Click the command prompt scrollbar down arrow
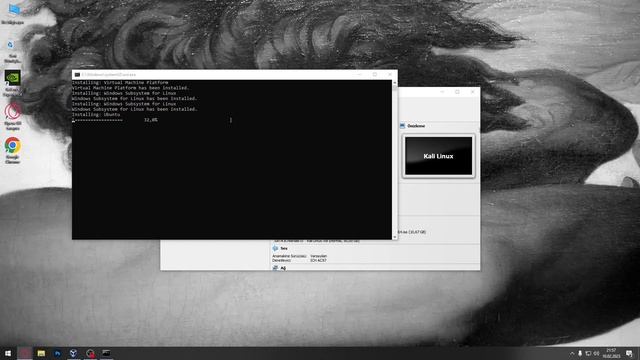The image size is (640, 360). coord(395,237)
